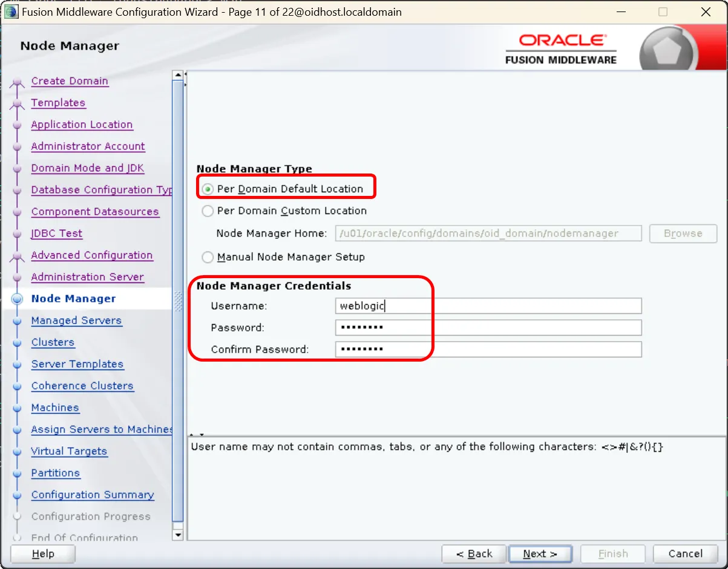Viewport: 728px width, 569px height.
Task: Close the Configuration Wizard window
Action: (706, 12)
